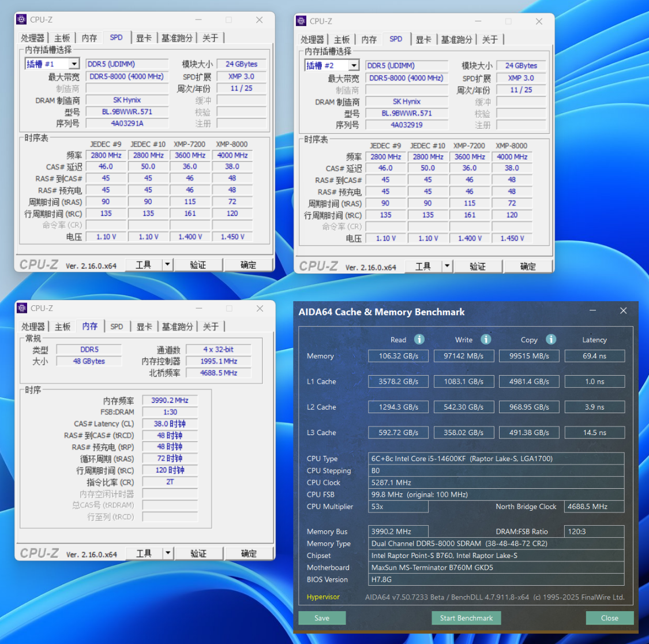Click 确定 button in slot #2 window
The height and width of the screenshot is (644, 649).
coord(528,266)
